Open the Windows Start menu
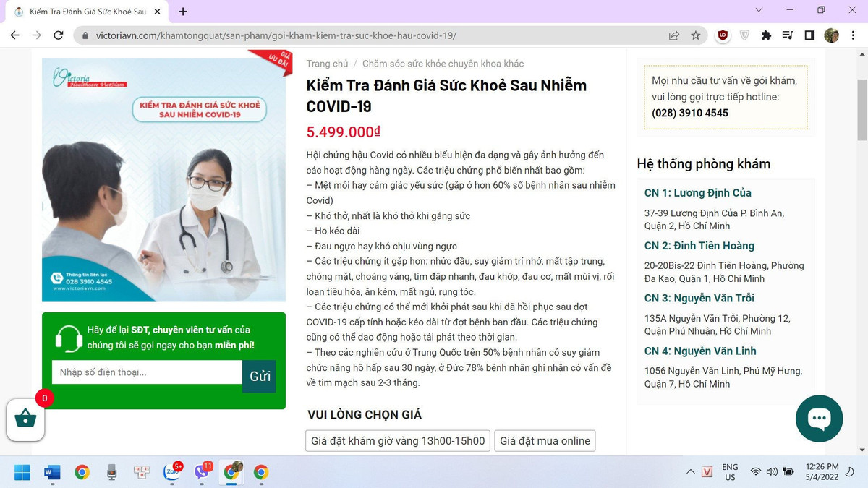868x488 pixels. [22, 473]
